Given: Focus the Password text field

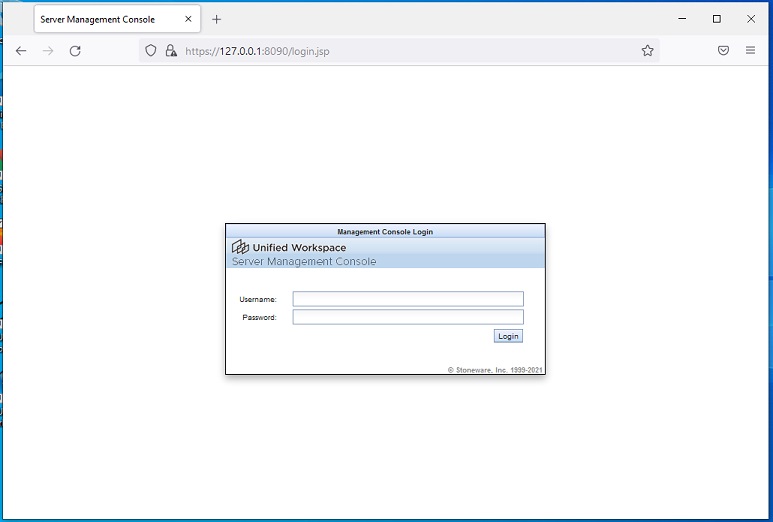Looking at the screenshot, I should coord(408,317).
